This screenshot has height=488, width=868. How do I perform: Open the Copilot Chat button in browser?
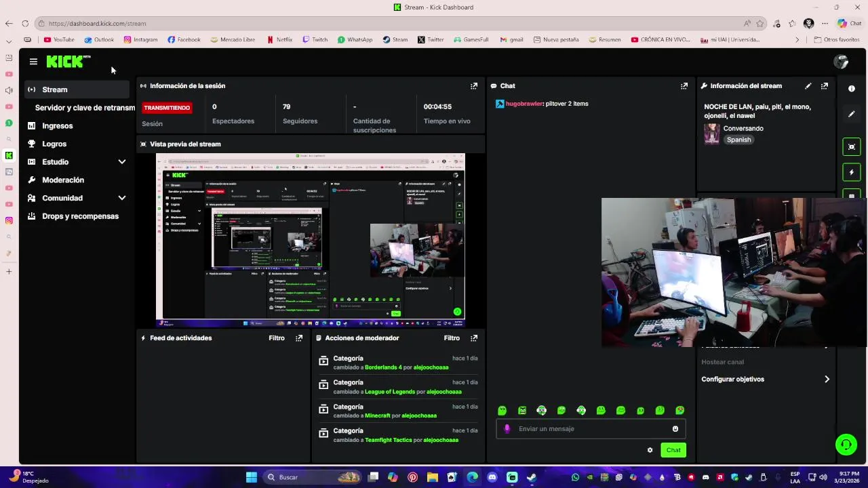(849, 24)
